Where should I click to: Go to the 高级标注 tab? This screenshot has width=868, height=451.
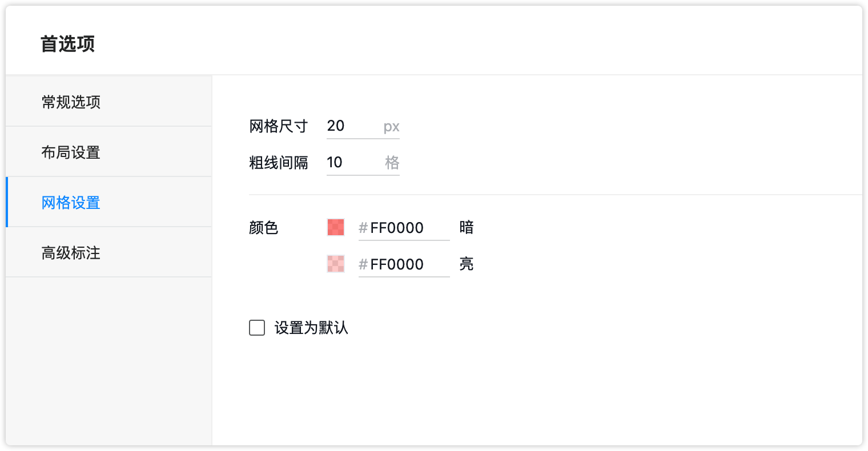coord(71,253)
